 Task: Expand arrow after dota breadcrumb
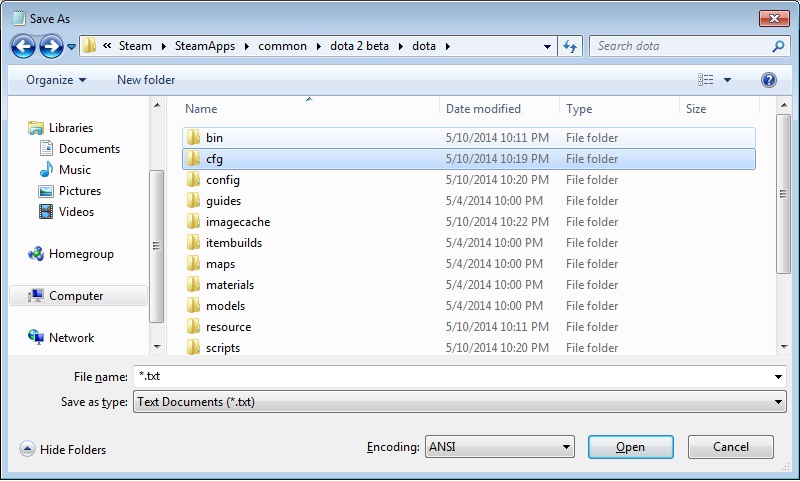(x=447, y=46)
